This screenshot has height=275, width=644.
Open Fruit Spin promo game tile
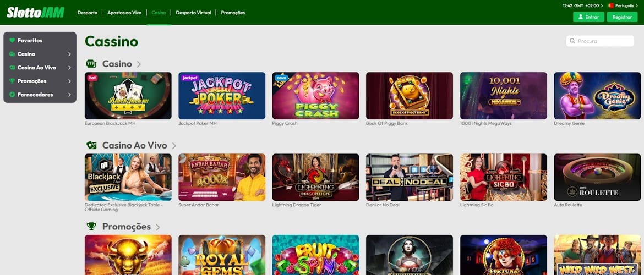[x=316, y=255]
